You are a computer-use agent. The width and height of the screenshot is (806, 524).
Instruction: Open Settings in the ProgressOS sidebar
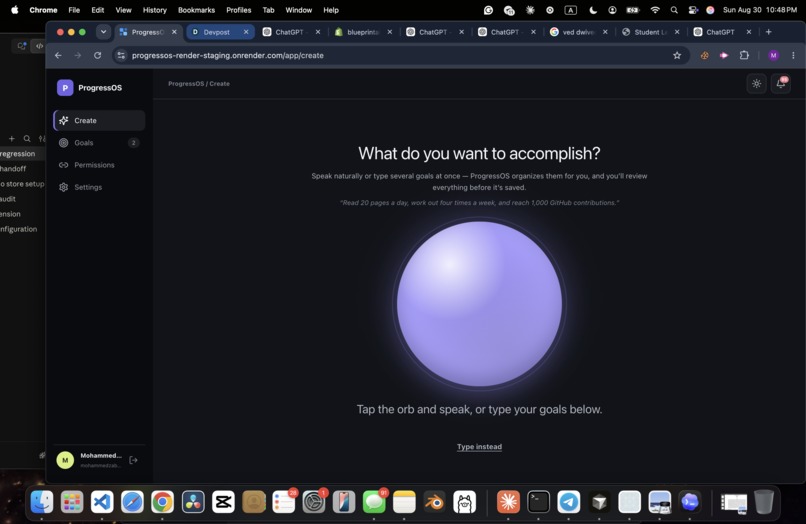99,187
